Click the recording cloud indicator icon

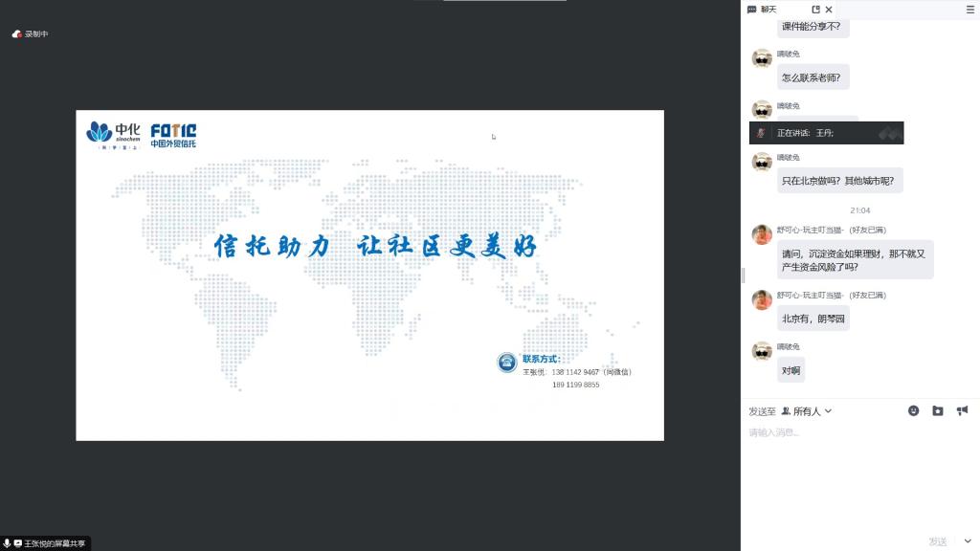point(16,33)
